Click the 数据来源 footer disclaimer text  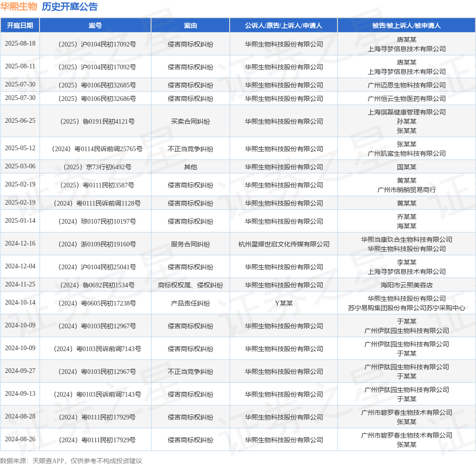tap(71, 461)
